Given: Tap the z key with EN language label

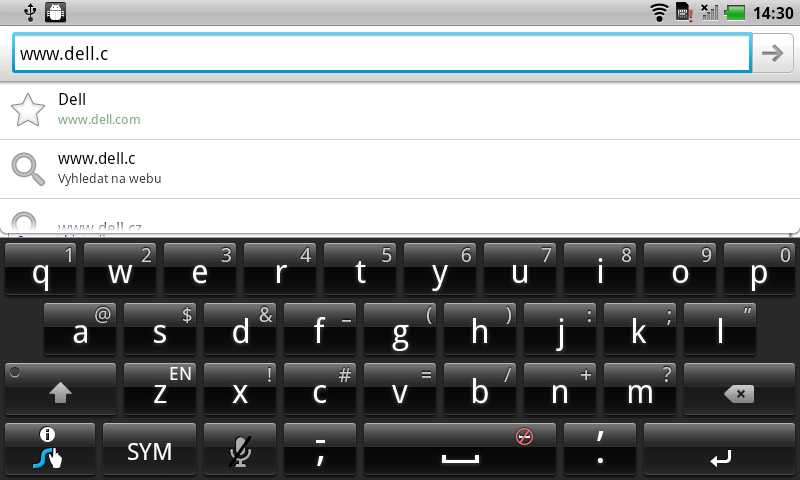Looking at the screenshot, I should click(x=160, y=389).
